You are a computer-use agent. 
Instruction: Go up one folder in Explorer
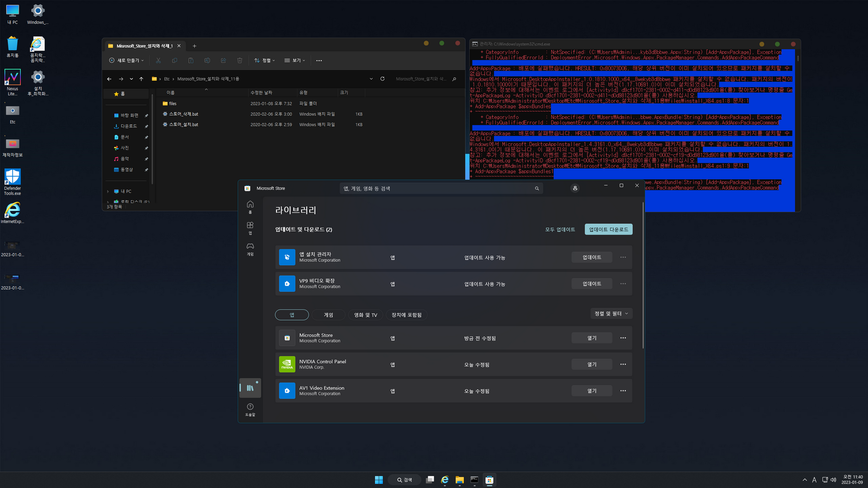pos(141,79)
